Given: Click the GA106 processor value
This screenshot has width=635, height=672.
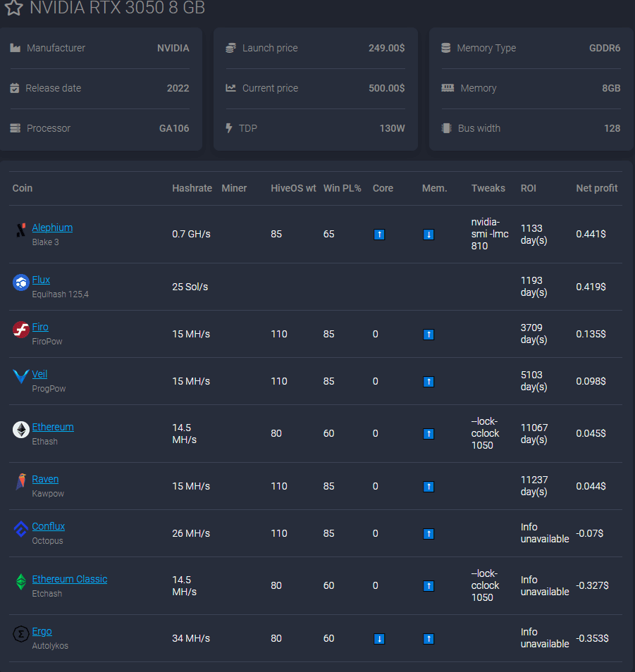Looking at the screenshot, I should pyautogui.click(x=174, y=128).
